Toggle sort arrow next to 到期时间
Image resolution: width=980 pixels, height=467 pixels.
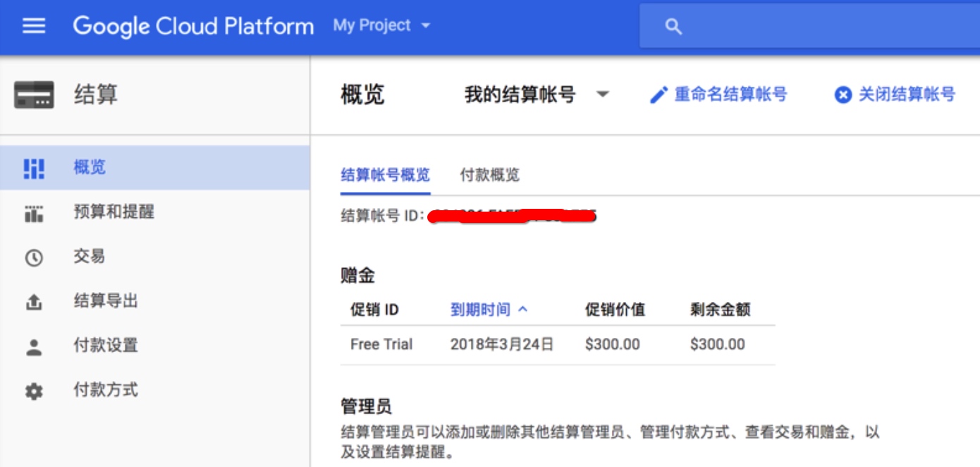pos(522,309)
